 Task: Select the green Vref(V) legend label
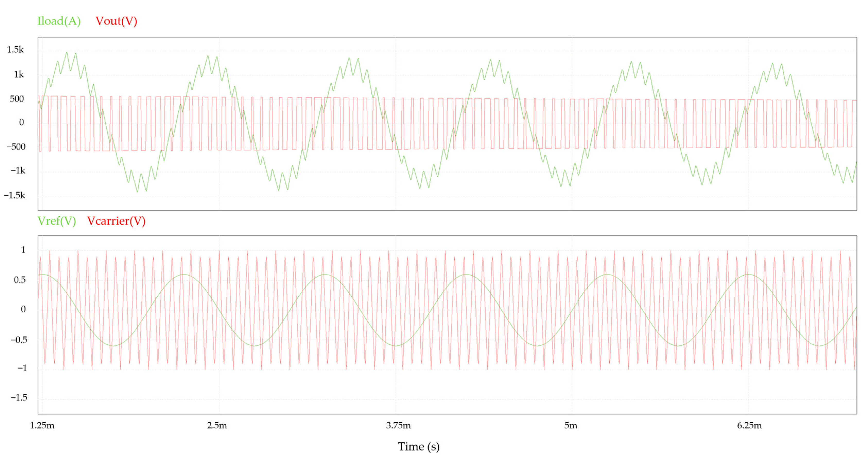[57, 221]
